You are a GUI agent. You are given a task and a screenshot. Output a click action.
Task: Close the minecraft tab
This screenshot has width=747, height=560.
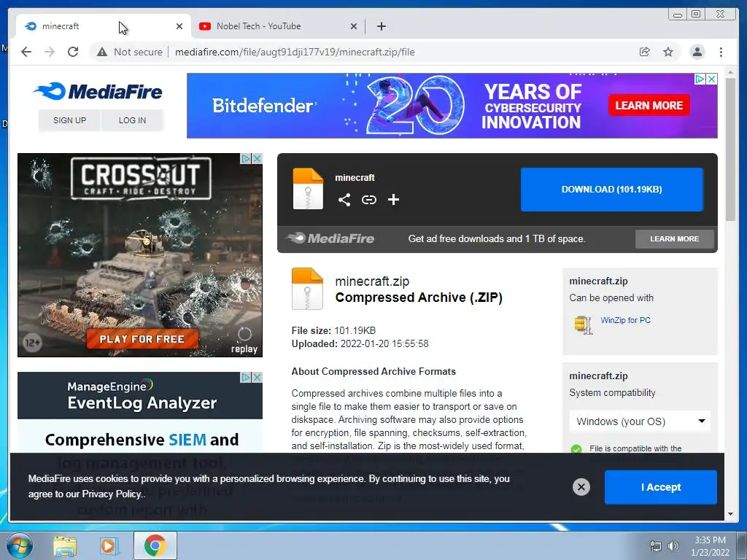point(179,26)
